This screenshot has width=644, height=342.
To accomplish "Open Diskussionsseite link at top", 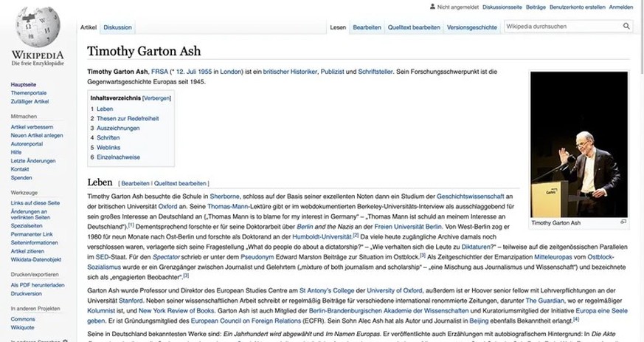I will (502, 7).
